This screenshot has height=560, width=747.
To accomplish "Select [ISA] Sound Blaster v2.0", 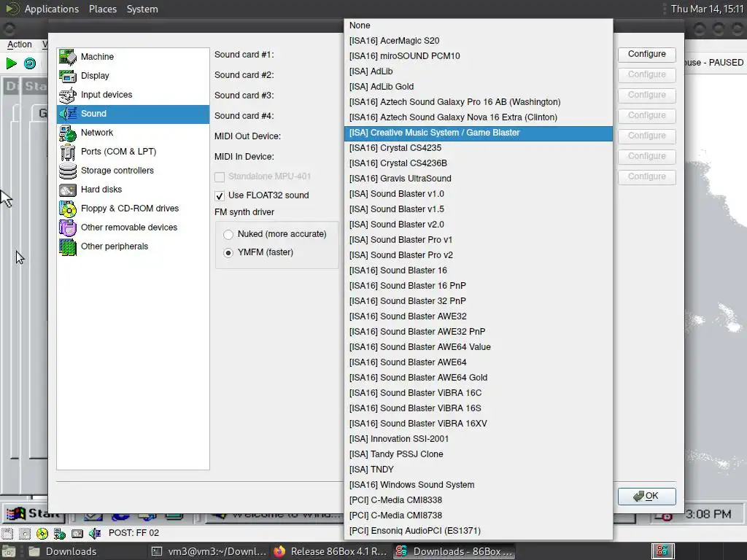I will 479,225.
